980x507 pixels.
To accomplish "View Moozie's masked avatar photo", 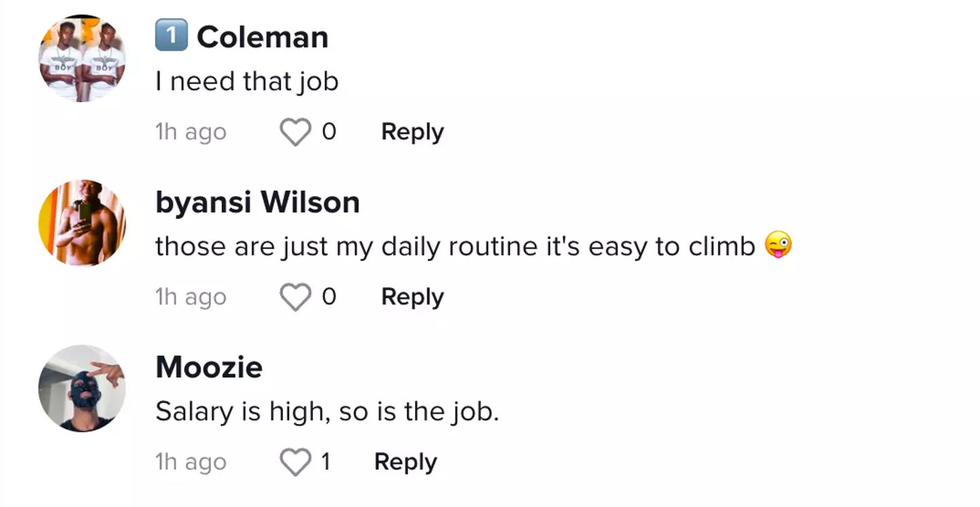I will [82, 389].
